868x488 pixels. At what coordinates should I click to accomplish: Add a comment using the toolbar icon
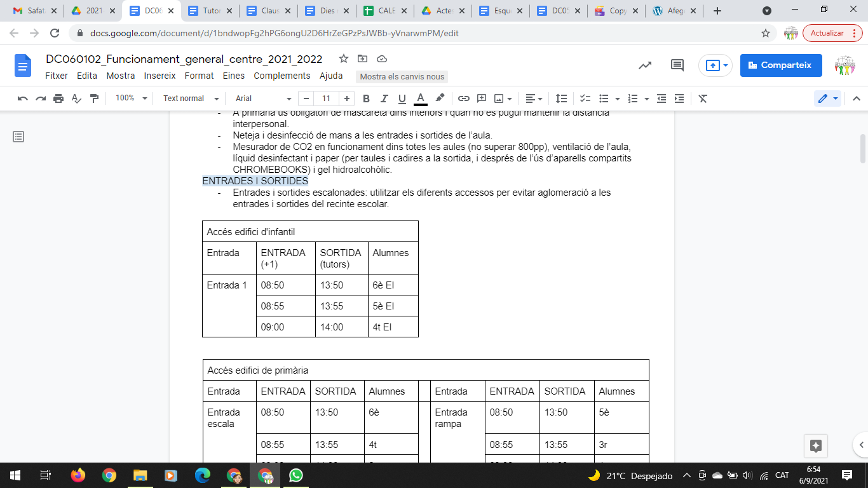(x=482, y=98)
